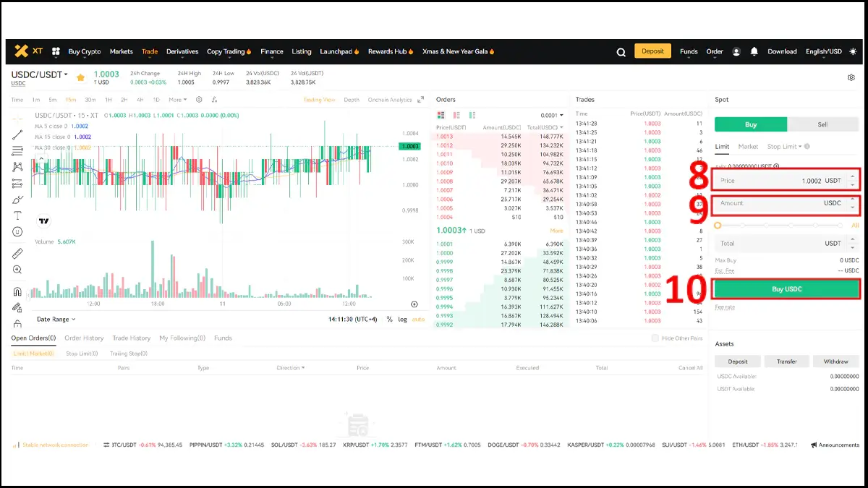Viewport: 868px width, 488px height.
Task: Select the trend line drawing tool
Action: 17,135
